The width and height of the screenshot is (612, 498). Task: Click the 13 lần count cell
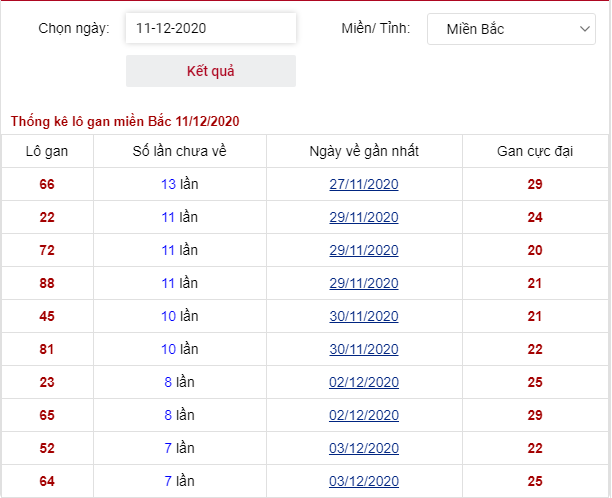(x=180, y=184)
